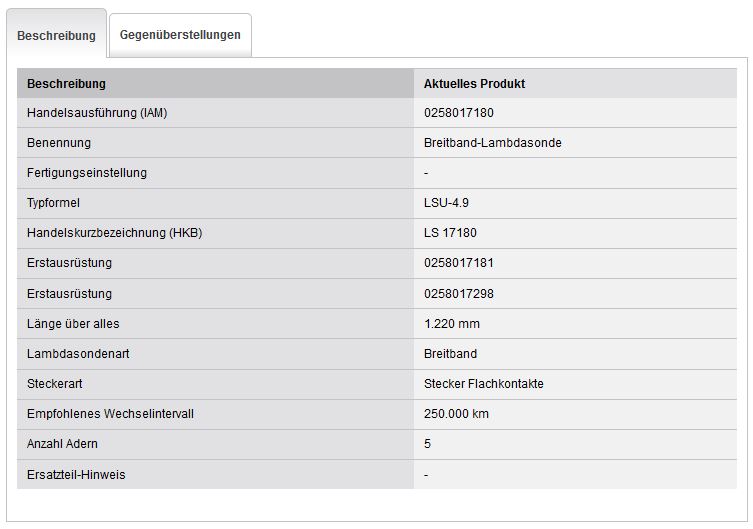Click part number 0258017180
The width and height of the screenshot is (753, 529).
(458, 113)
